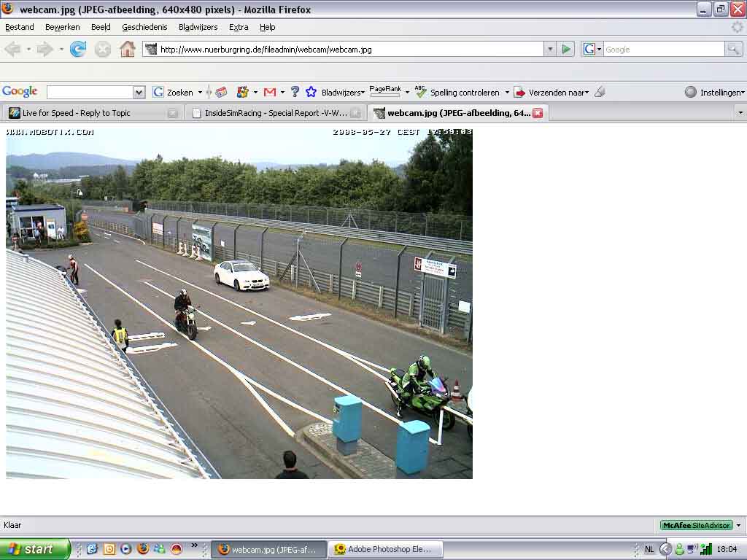The height and width of the screenshot is (560, 747).
Task: Click the Spelling controleren button
Action: [x=458, y=92]
